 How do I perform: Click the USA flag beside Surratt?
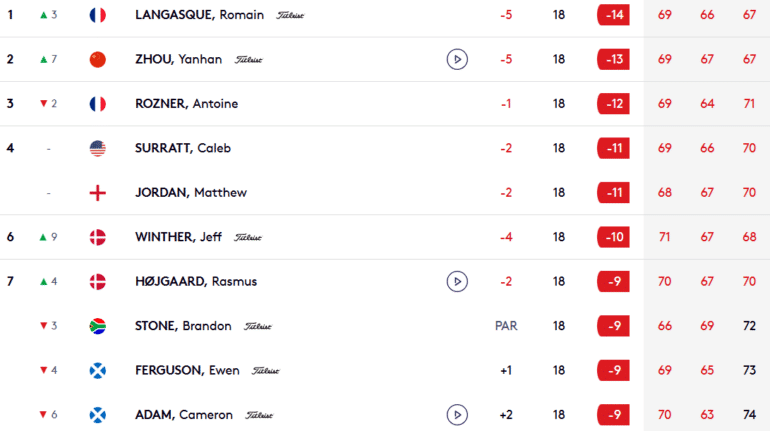pyautogui.click(x=98, y=148)
